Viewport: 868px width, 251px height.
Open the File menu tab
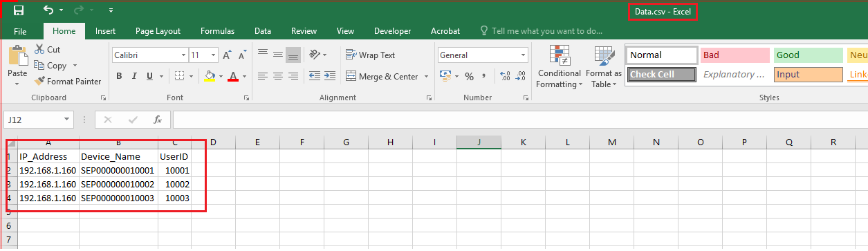coord(20,31)
